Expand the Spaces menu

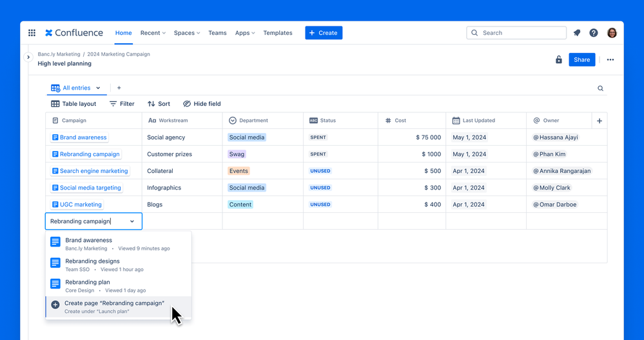[187, 33]
